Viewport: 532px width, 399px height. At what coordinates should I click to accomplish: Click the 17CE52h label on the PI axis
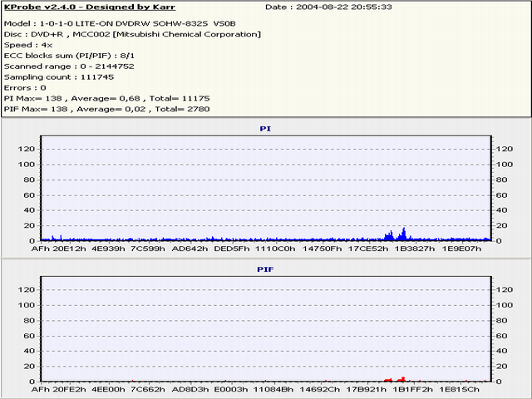tap(368, 249)
